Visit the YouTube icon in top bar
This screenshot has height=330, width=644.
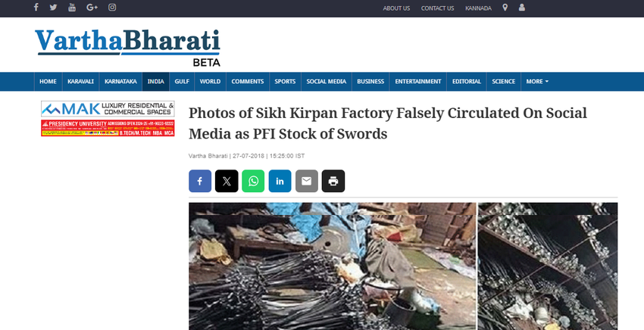coord(72,8)
